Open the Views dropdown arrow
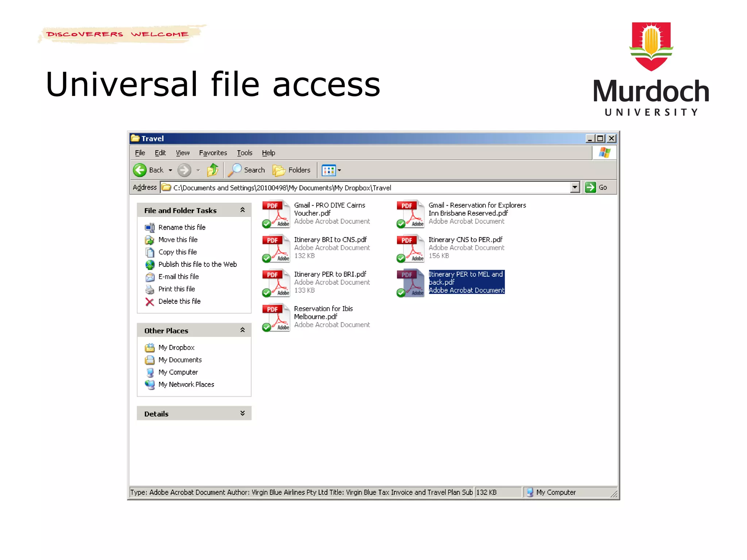Image resolution: width=747 pixels, height=560 pixels. pos(339,170)
